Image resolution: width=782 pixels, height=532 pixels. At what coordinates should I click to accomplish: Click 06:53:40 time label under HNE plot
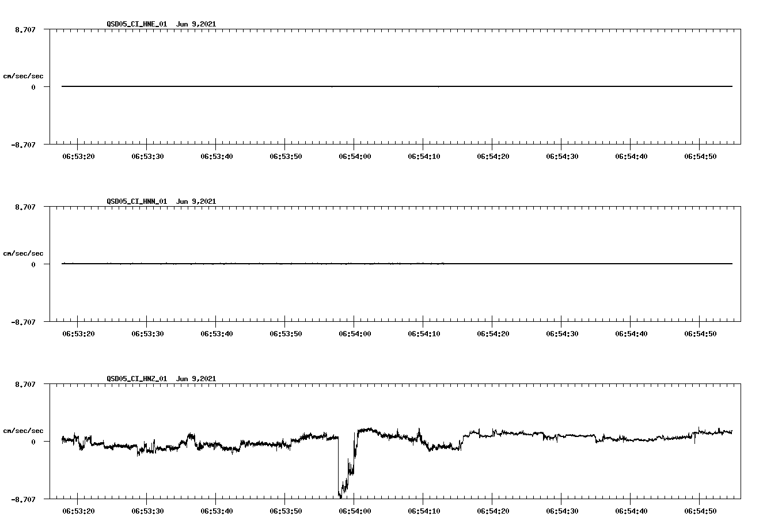(217, 156)
